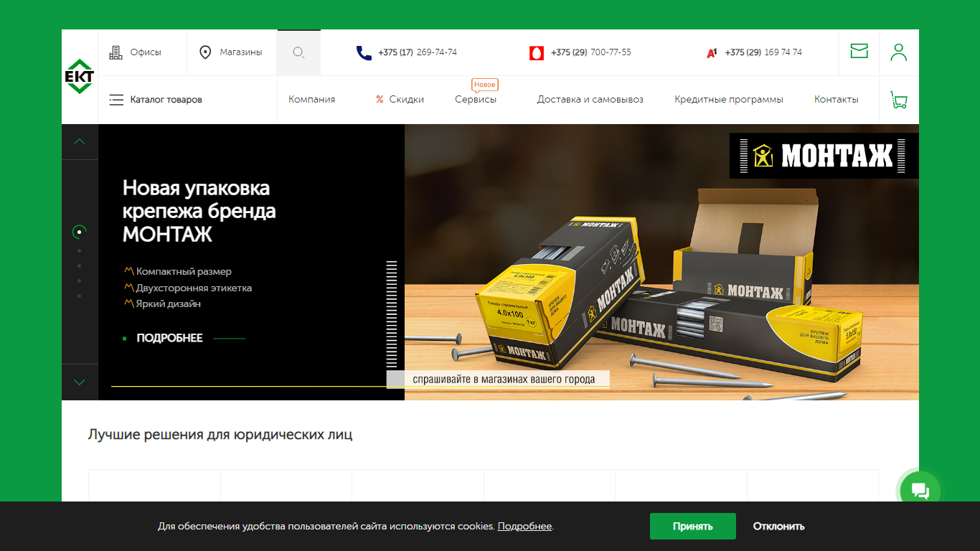
Task: Click heading Лучшие решения для юридических лиц
Action: coord(220,435)
